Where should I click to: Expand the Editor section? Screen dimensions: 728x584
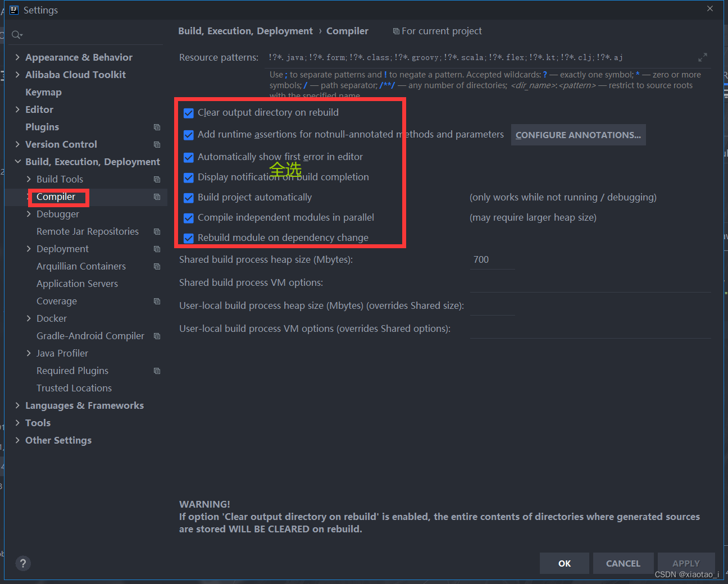(x=17, y=109)
